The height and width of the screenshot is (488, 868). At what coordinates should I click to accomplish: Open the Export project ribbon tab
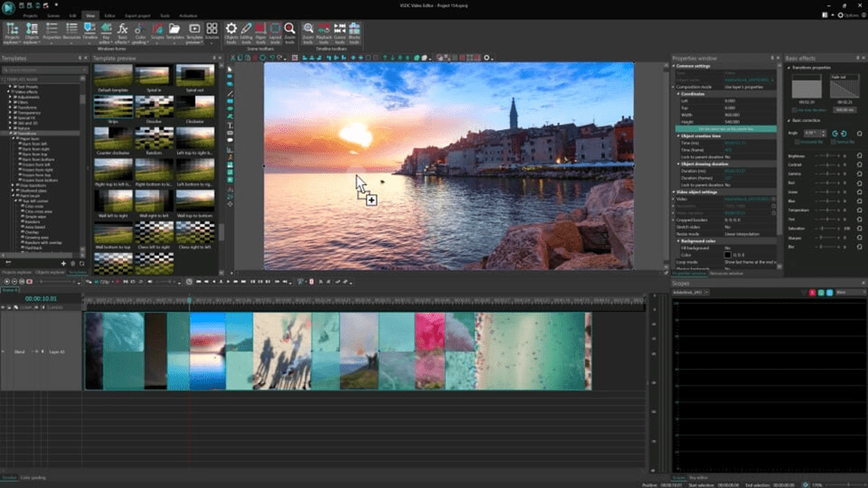(x=137, y=15)
